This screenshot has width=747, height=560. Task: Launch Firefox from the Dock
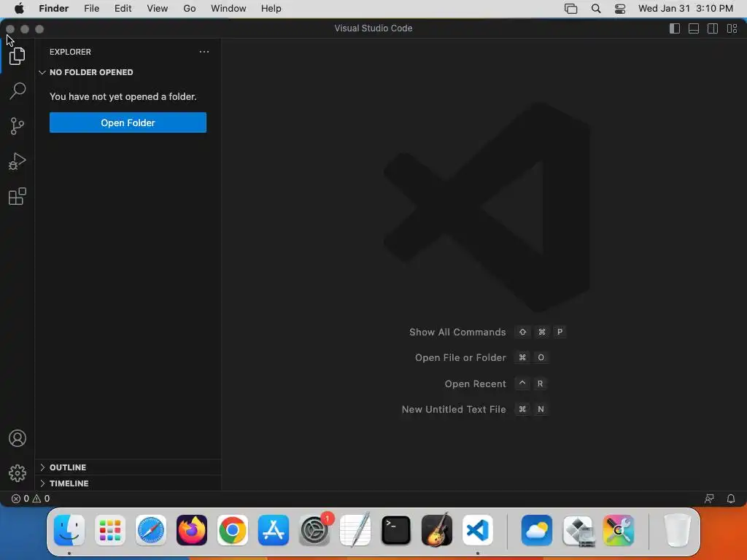point(192,530)
